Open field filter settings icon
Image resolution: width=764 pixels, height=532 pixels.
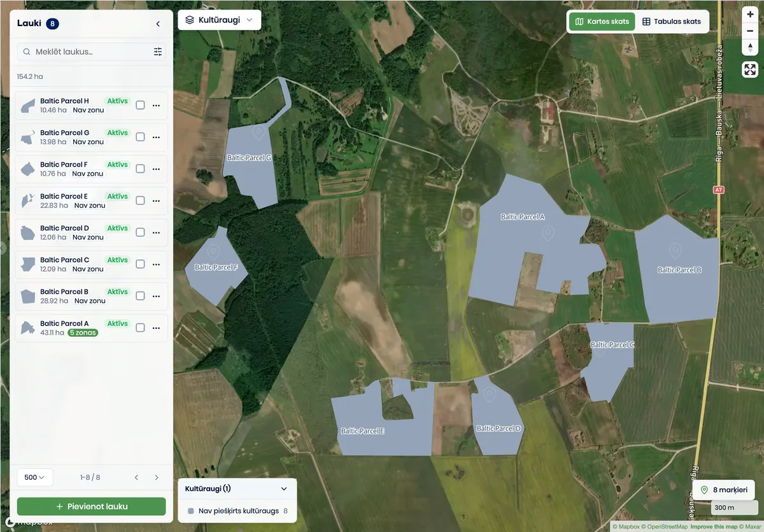point(158,52)
